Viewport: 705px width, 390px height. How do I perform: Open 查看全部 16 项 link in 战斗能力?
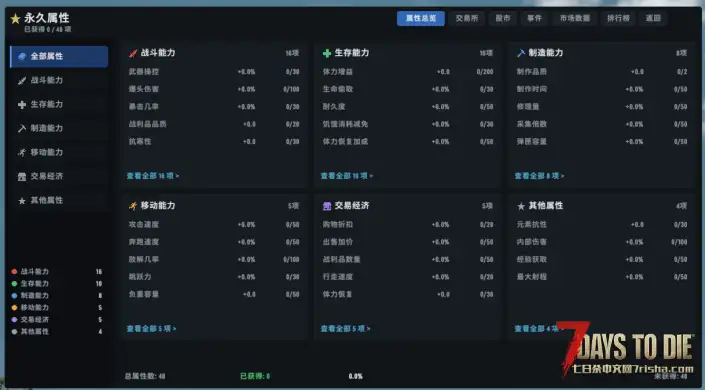[x=153, y=176]
